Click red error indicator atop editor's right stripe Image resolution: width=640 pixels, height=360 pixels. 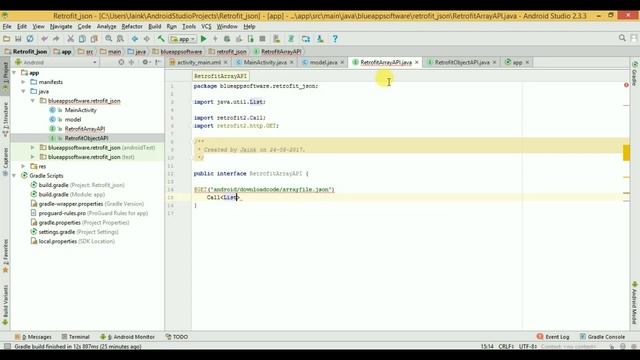pos(626,85)
